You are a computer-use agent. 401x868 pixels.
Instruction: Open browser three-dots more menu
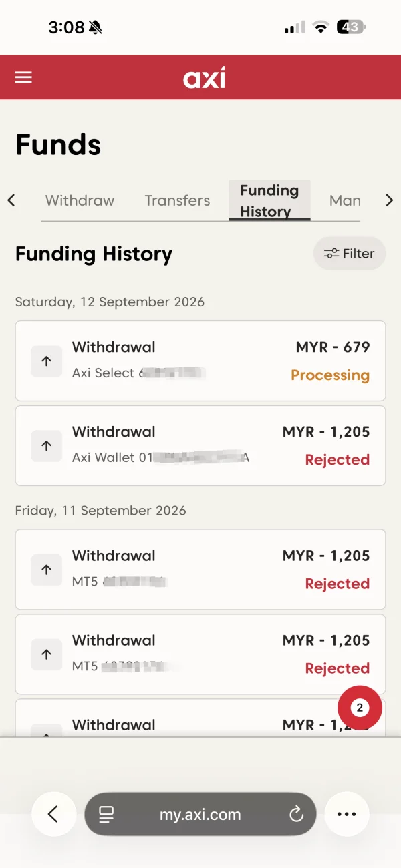pyautogui.click(x=346, y=814)
